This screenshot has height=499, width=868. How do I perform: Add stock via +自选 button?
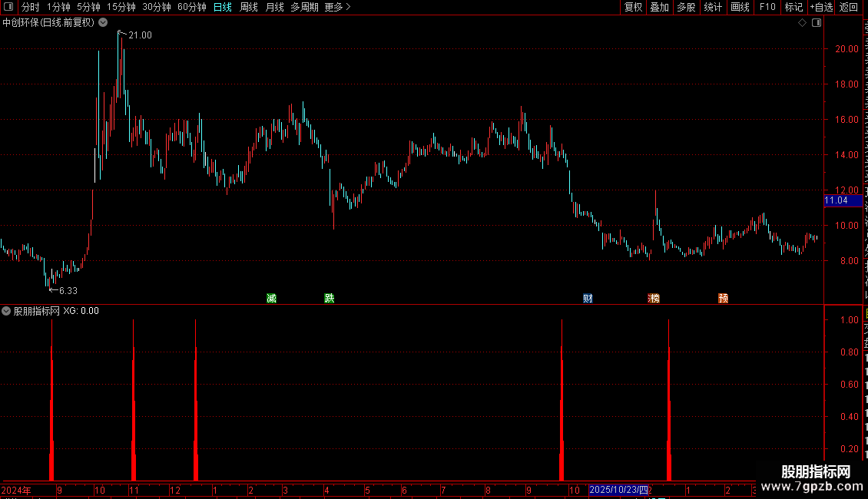pos(821,7)
